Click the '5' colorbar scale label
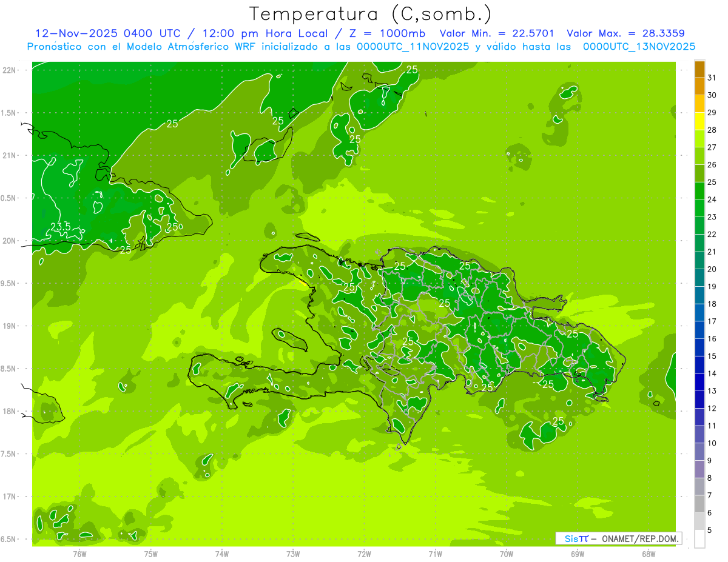Screen dimensions: 728x562 coord(710,530)
